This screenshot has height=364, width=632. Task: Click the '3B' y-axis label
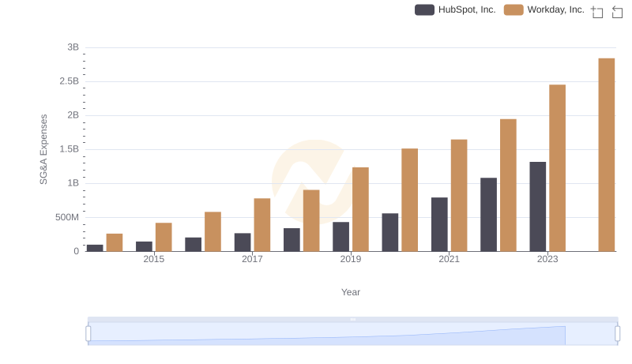[73, 47]
